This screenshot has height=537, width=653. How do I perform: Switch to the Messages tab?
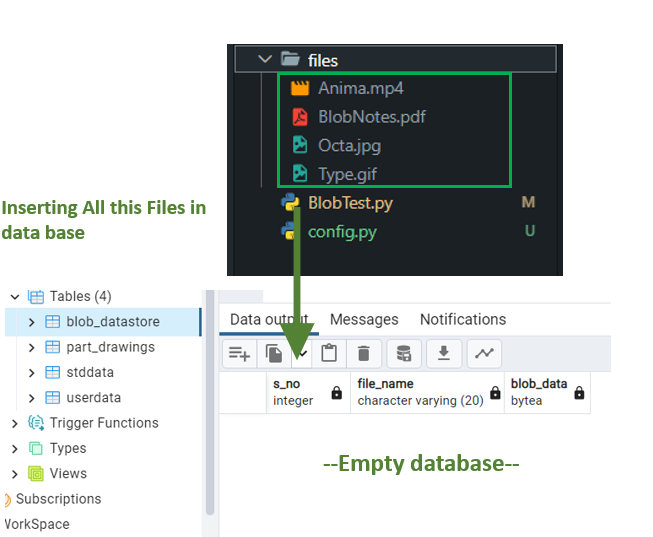[x=364, y=320]
